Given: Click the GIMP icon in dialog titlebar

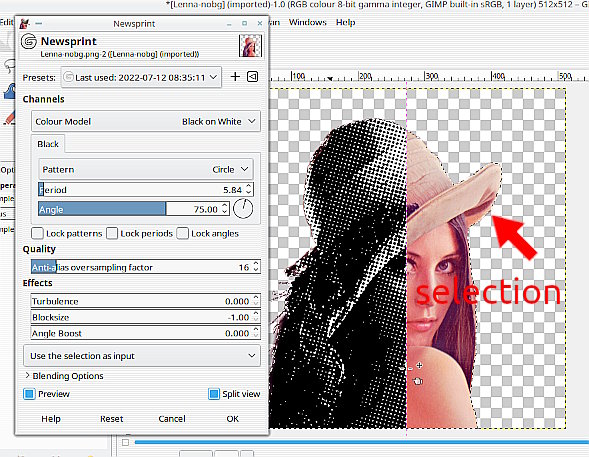Looking at the screenshot, I should click(x=25, y=24).
